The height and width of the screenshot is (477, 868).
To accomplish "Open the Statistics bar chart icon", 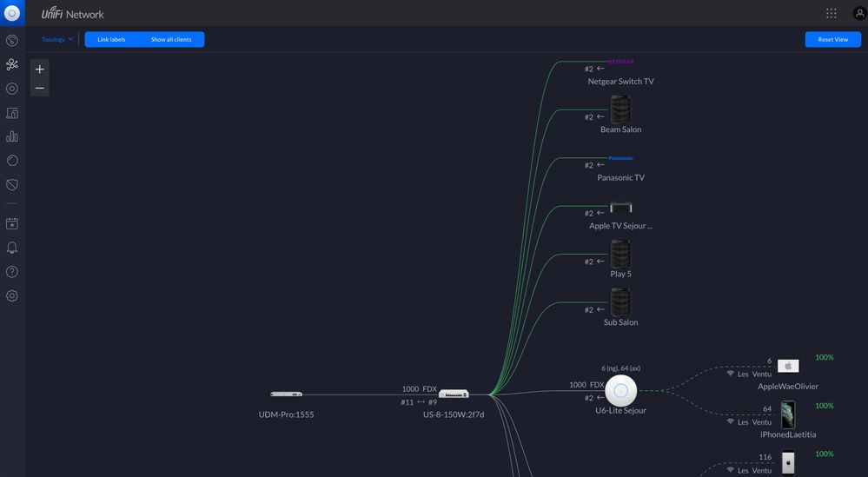I will coord(12,136).
